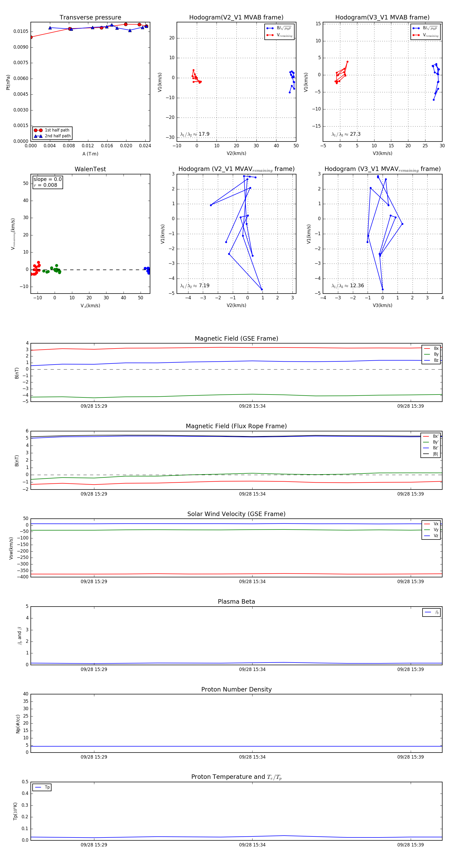Click the λ1/λ2 ≈ 7.19 annotation

pos(194,286)
